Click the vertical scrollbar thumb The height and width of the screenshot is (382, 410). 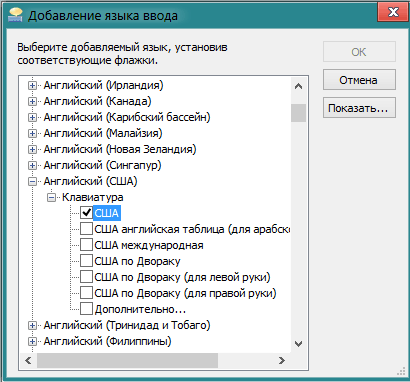point(298,113)
